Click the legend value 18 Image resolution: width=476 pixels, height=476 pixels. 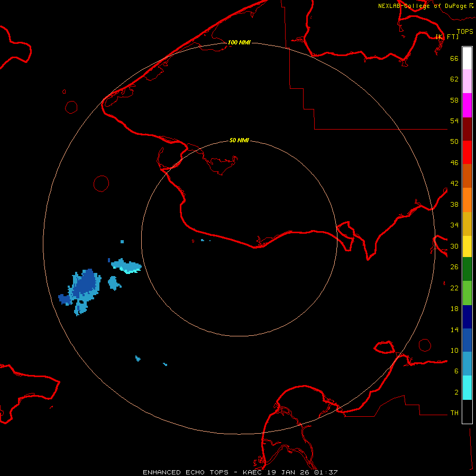(x=454, y=309)
